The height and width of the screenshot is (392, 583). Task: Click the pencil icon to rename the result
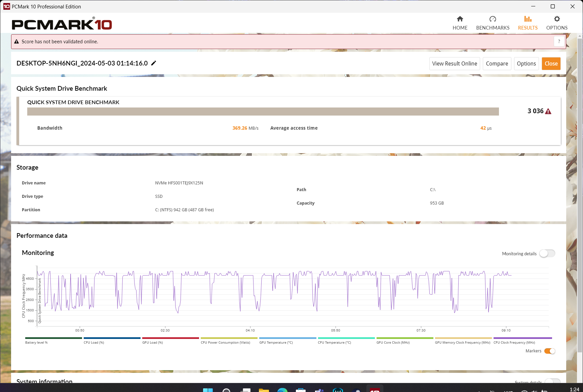tap(154, 63)
